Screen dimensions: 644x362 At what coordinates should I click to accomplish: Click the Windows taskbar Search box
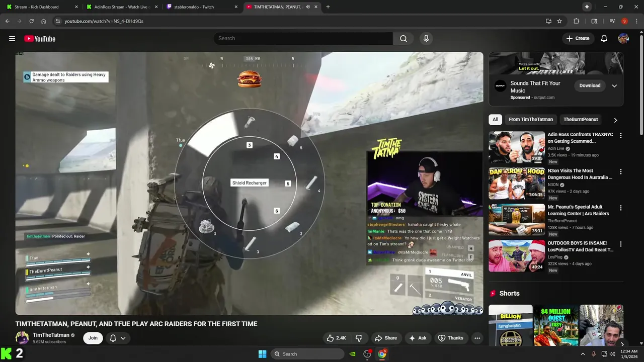coord(307,354)
